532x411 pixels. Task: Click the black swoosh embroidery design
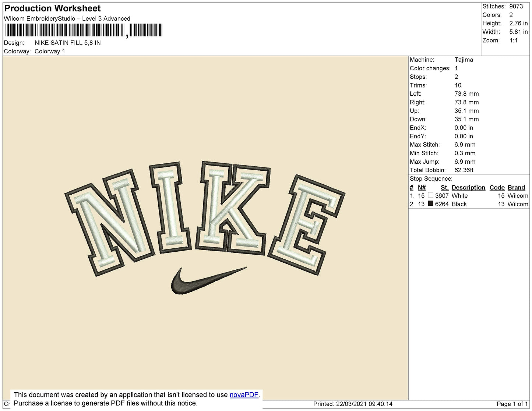click(208, 281)
